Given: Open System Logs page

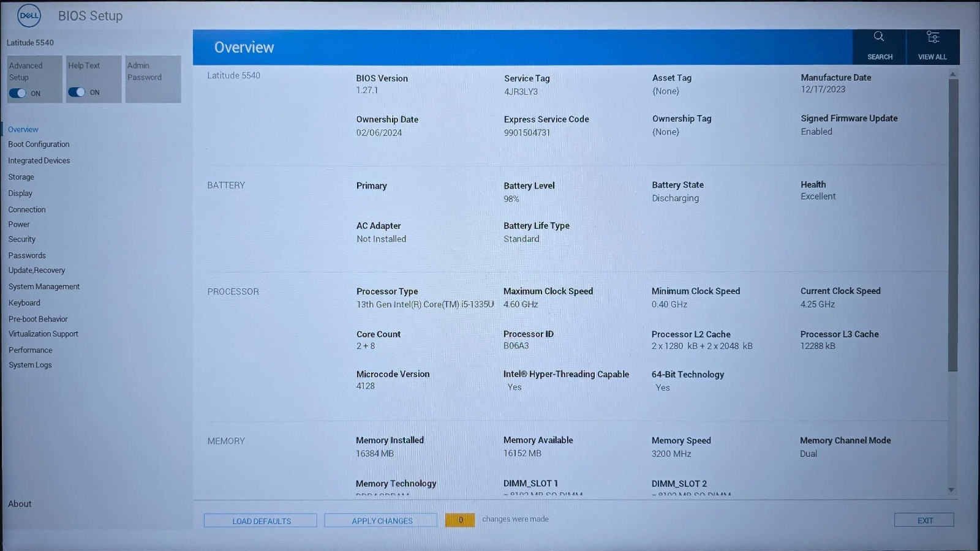Looking at the screenshot, I should pos(30,365).
